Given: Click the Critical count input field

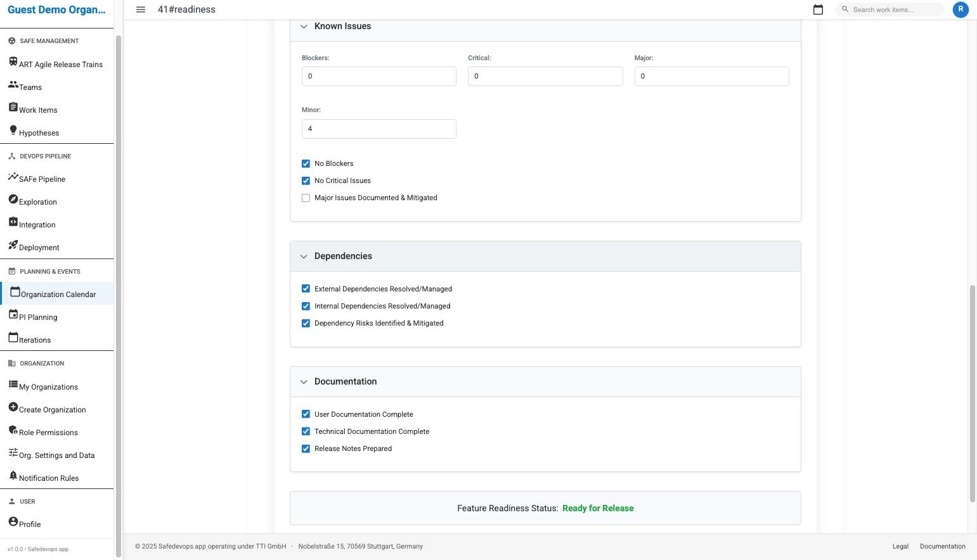Looking at the screenshot, I should pos(545,76).
